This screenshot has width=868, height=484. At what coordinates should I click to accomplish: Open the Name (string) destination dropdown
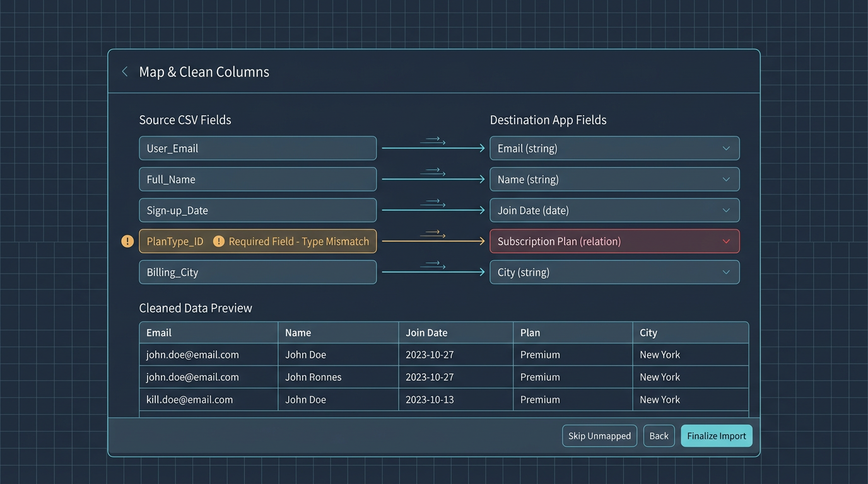pos(726,179)
